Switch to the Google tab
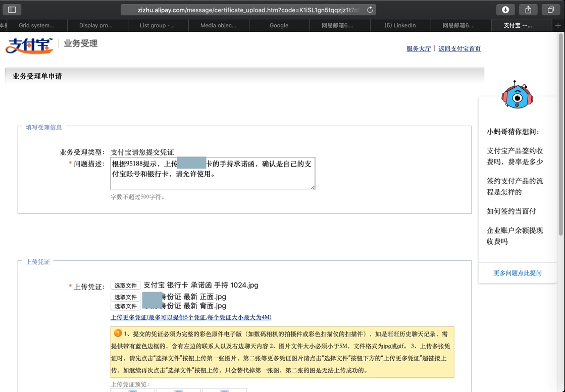Screen dimensions: 565x392 [279, 26]
